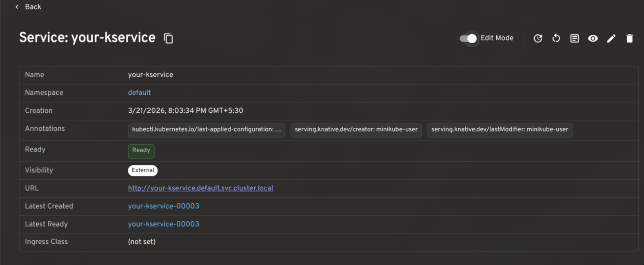
Task: Click the Visibility row label
Action: pos(39,170)
